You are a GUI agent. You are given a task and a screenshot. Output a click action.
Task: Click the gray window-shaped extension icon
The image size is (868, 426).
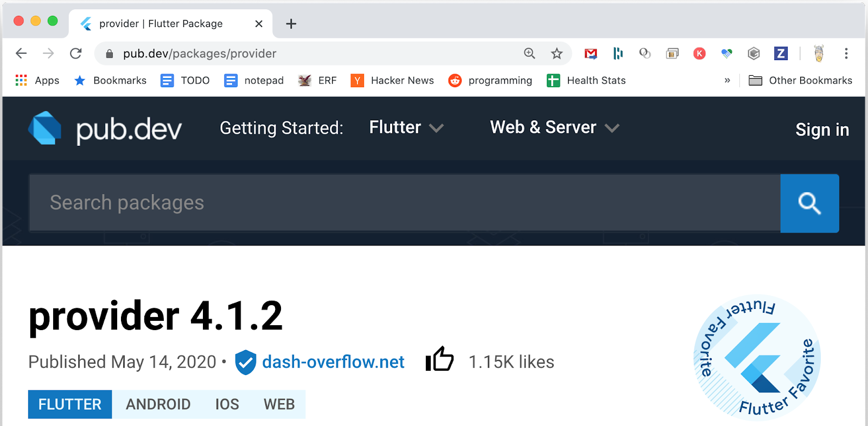pyautogui.click(x=672, y=53)
